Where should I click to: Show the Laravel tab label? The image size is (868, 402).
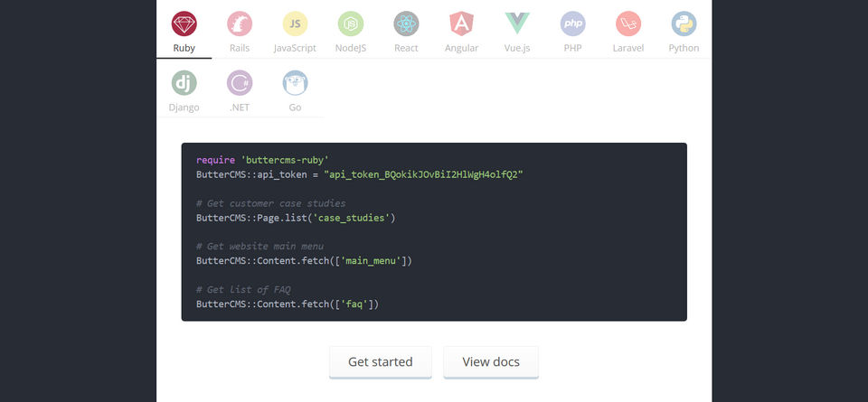click(628, 48)
